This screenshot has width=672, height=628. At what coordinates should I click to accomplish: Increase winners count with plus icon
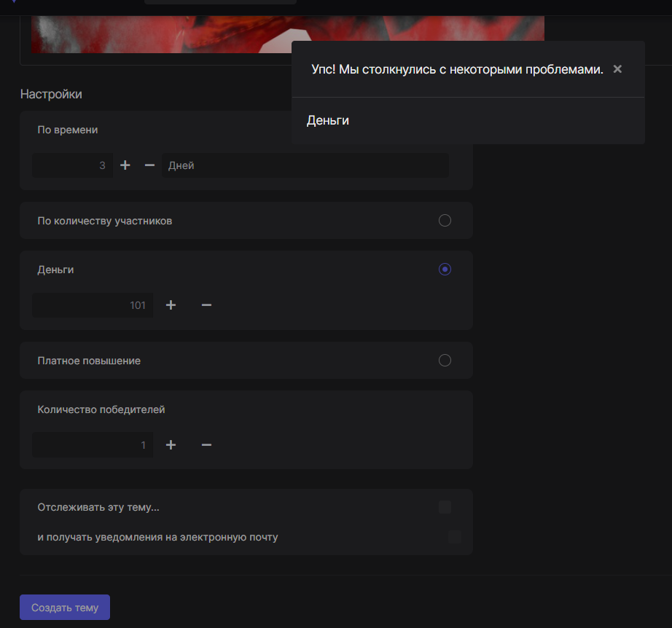tap(171, 445)
